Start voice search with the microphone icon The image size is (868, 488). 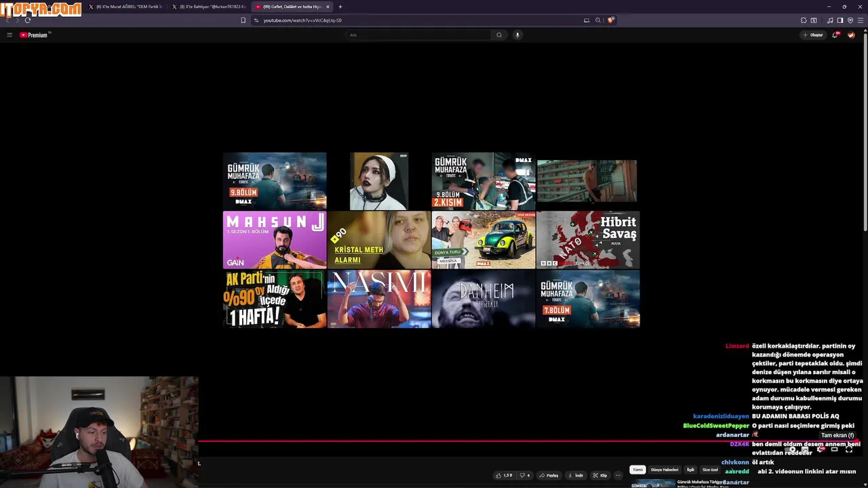point(517,35)
